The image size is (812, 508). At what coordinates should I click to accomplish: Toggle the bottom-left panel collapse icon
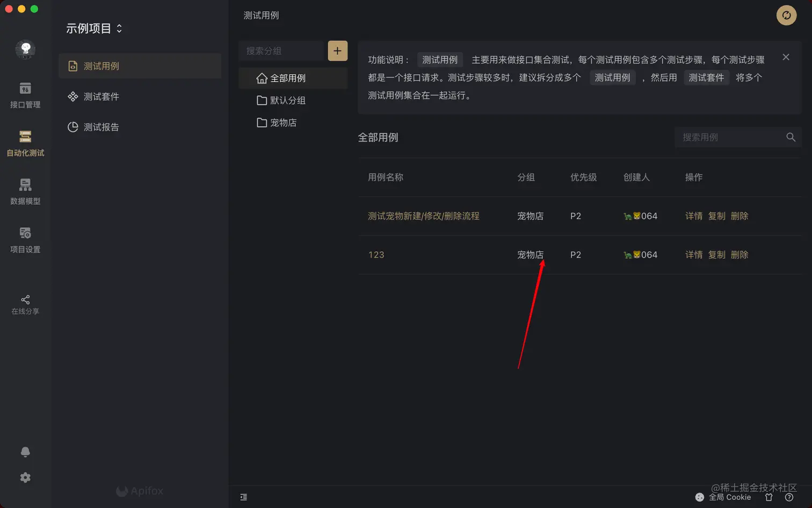pos(244,497)
